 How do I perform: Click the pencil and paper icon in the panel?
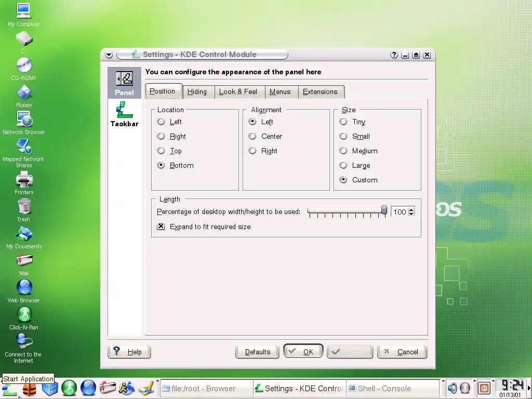[146, 388]
